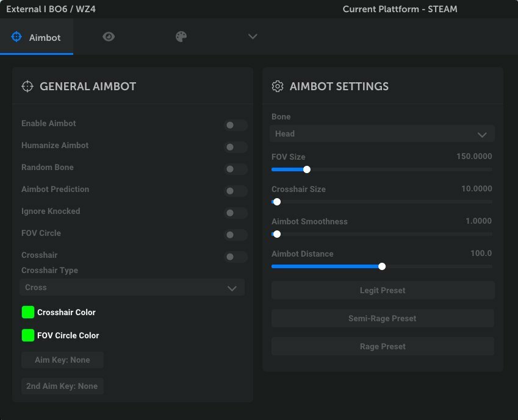Open the Crosshair Type dropdown showing Cross
This screenshot has width=518, height=420.
point(132,287)
